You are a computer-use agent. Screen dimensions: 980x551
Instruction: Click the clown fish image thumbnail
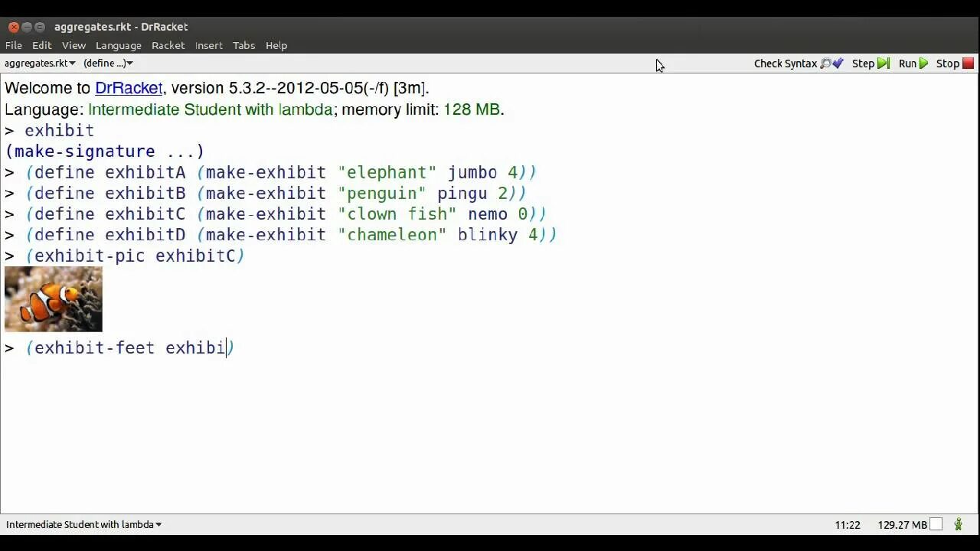[53, 298]
